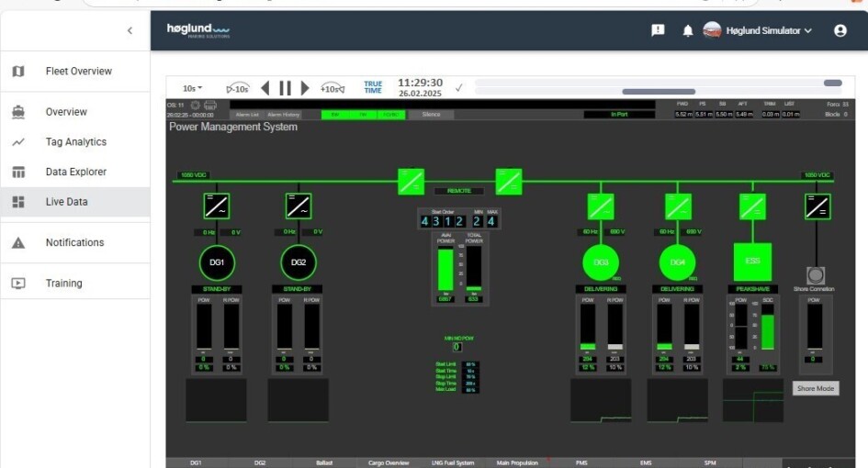Open the user account profile icon
This screenshot has height=468, width=868.
(840, 30)
